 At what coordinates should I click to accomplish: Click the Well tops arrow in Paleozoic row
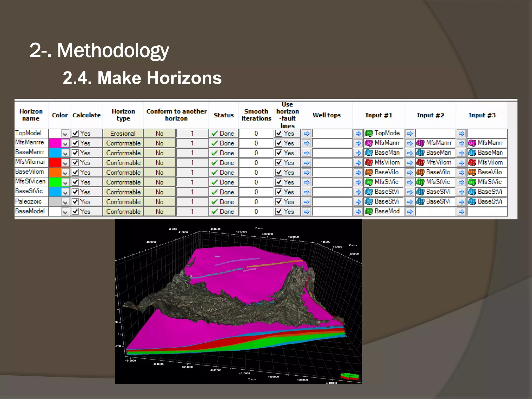307,202
